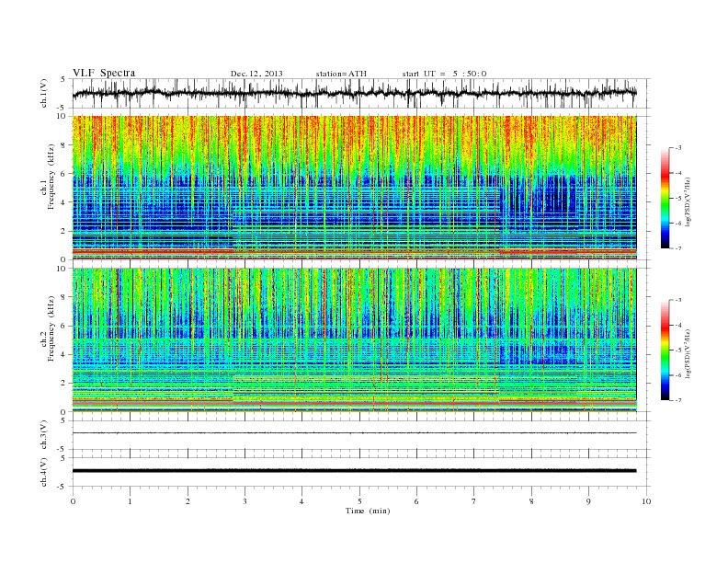Click the time axis tick label '3'
Image resolution: width=728 pixels, height=563 pixels.
[245, 501]
